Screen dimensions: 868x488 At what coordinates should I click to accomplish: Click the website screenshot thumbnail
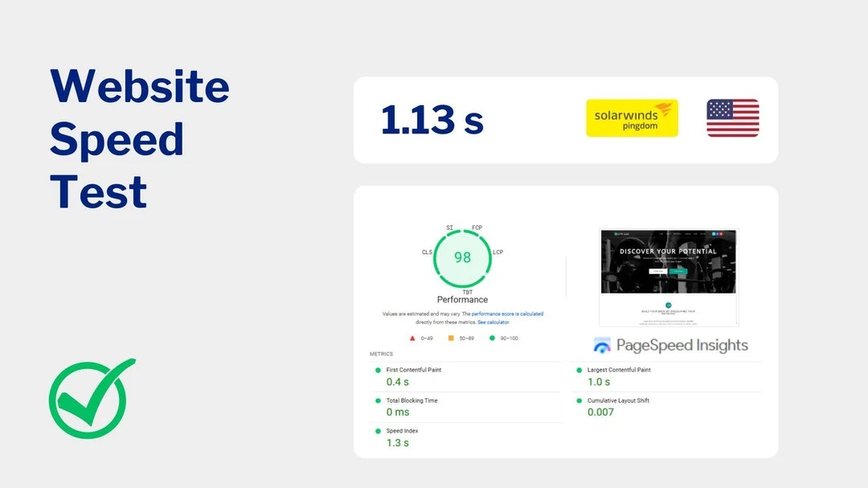pos(668,277)
